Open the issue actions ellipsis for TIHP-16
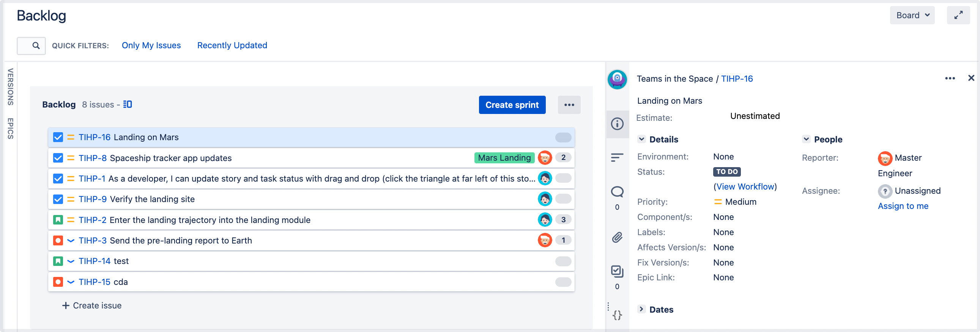 (x=950, y=78)
